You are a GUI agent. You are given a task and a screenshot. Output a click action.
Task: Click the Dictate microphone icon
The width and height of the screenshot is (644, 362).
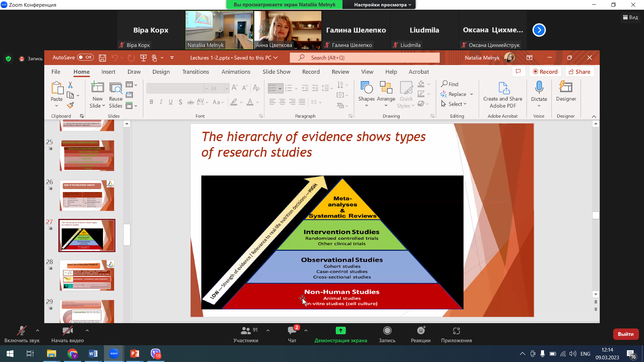[x=539, y=87]
